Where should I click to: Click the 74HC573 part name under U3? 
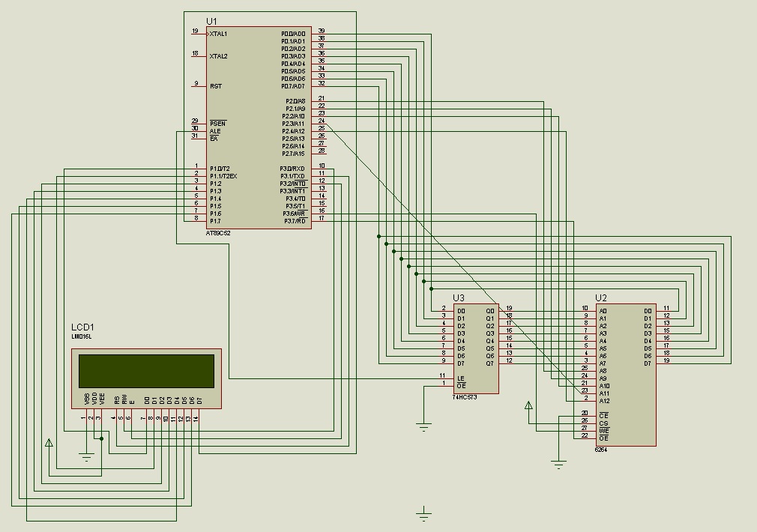(x=465, y=397)
